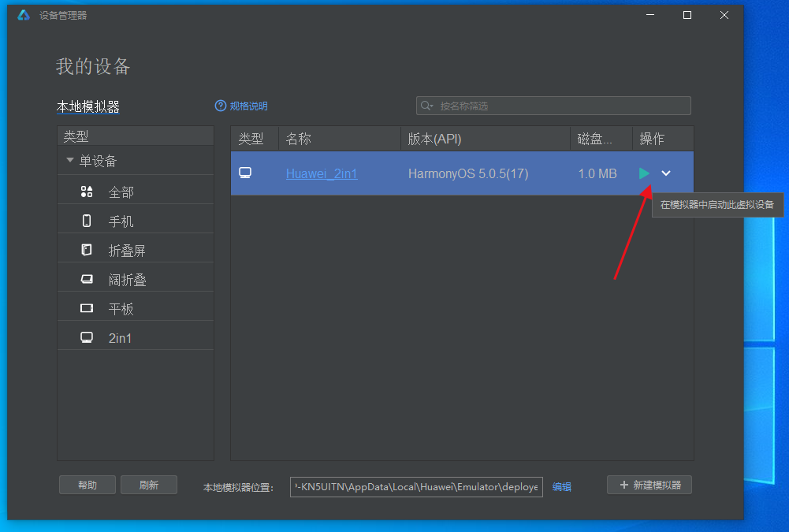
Task: Sort by 名称 column header
Action: [x=299, y=139]
